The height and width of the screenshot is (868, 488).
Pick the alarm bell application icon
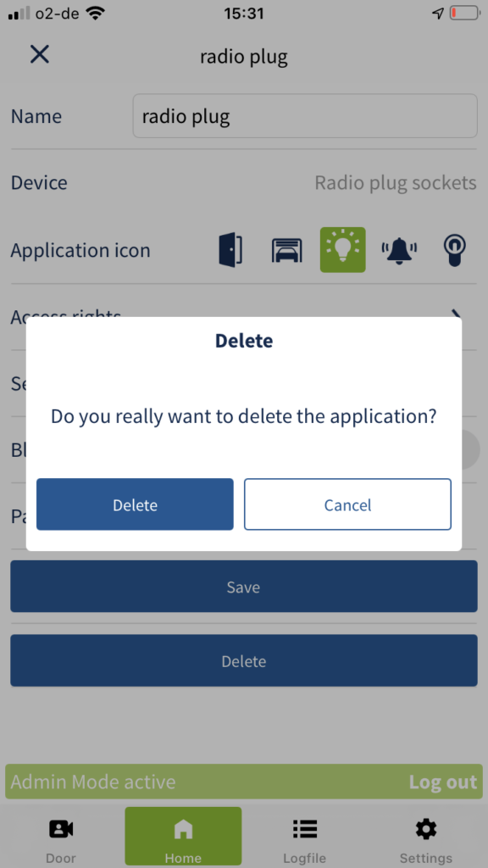coord(399,251)
